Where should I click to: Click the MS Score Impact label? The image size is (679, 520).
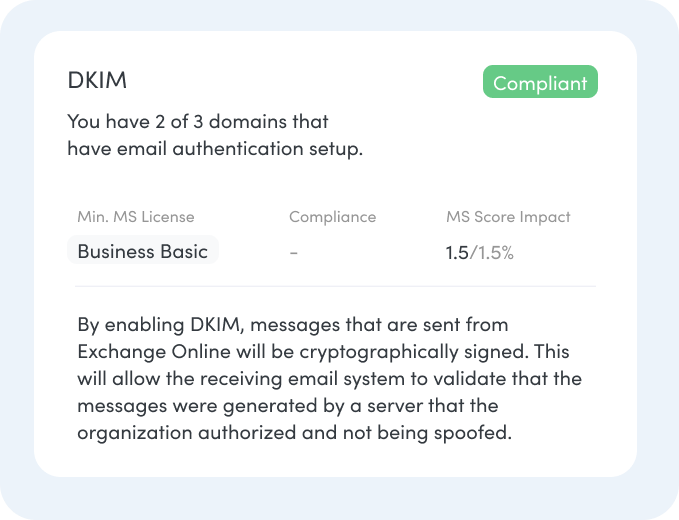(508, 216)
